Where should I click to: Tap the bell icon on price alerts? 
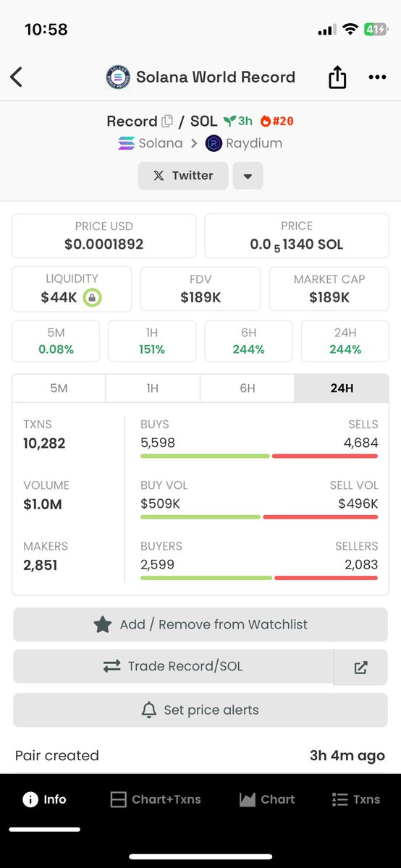pos(149,710)
